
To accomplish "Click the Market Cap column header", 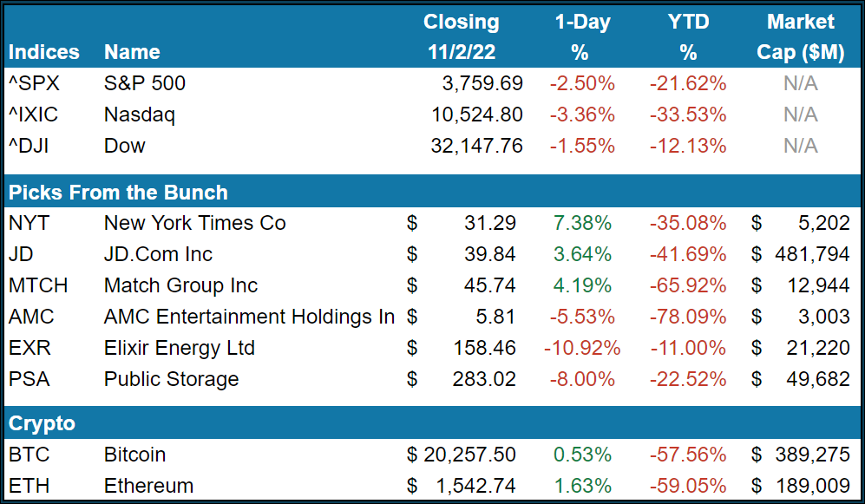I will 800,36.
